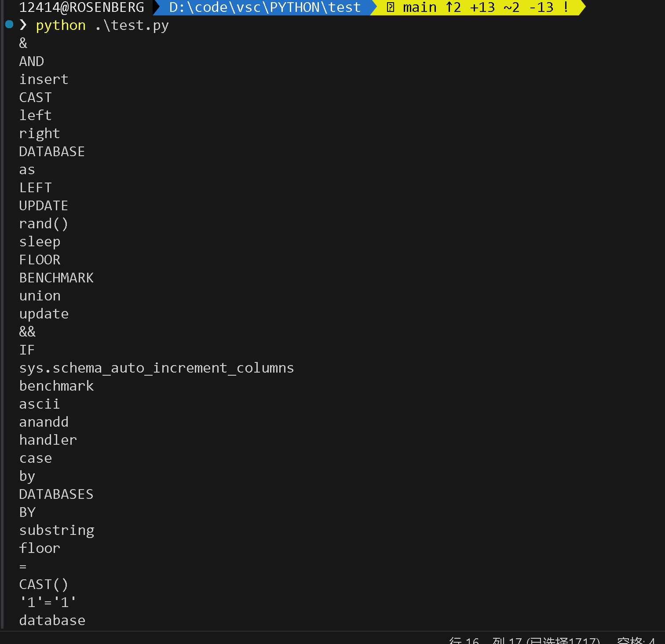
Task: Click the uppercase 'FLOOR' output line
Action: pos(40,260)
